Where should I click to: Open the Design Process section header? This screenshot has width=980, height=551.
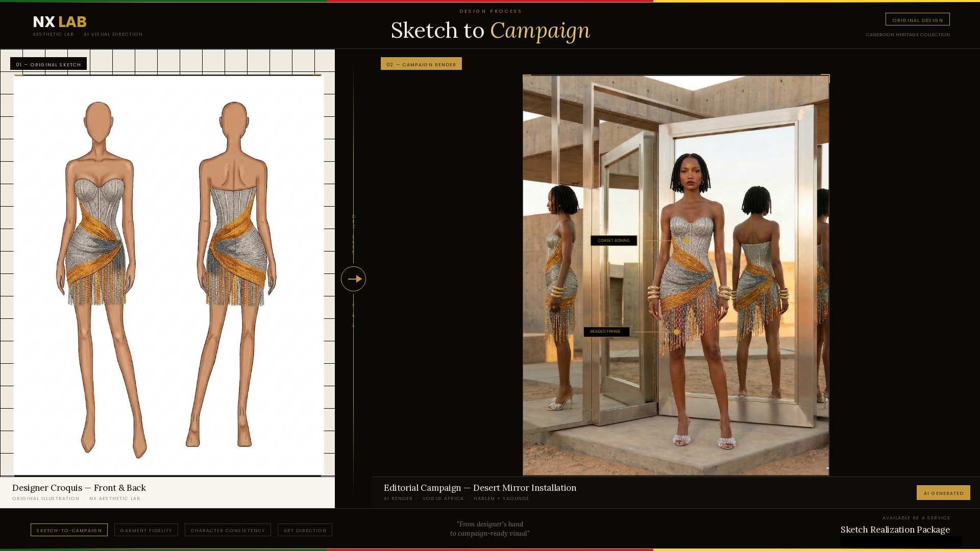click(490, 11)
